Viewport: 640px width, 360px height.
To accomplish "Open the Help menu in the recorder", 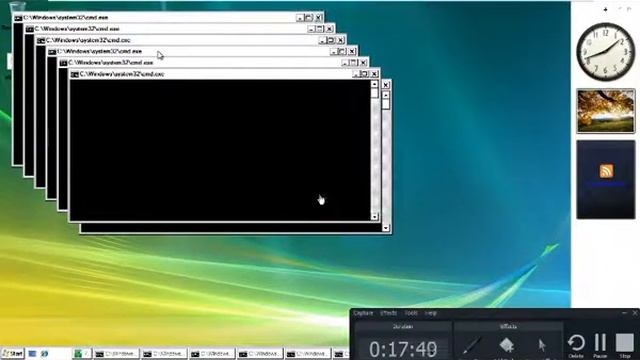I will click(x=431, y=313).
